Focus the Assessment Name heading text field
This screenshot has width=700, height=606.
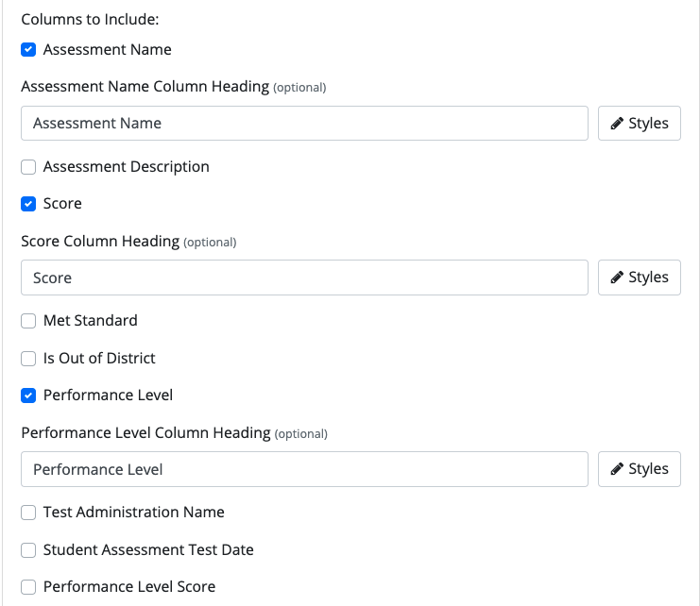pos(304,123)
